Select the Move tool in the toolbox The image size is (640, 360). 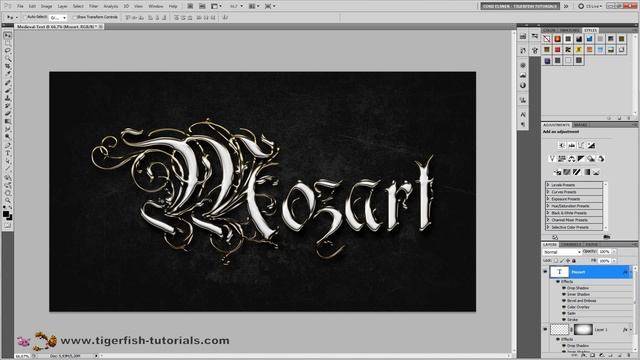(7, 36)
